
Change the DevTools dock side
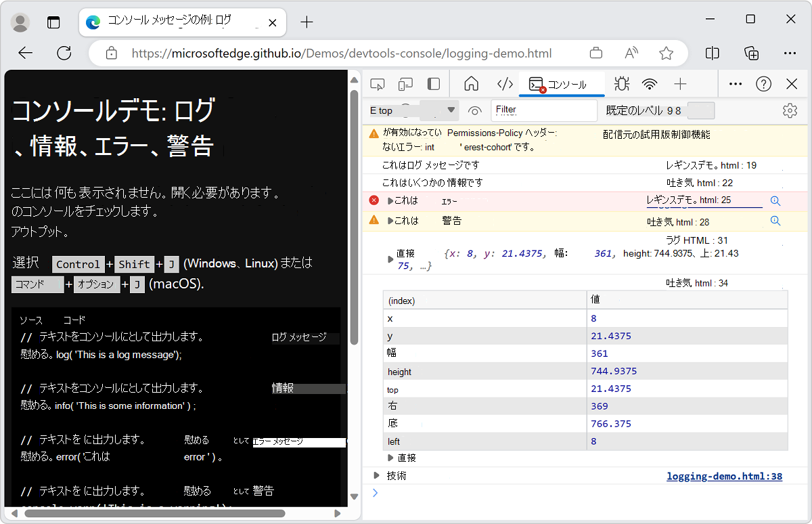(434, 83)
